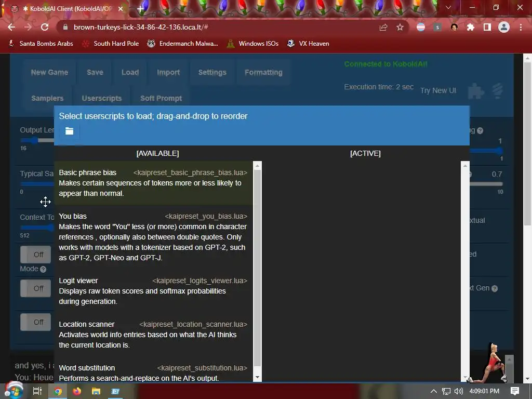This screenshot has height=399, width=532.
Task: Open the Endermanch Malwa... bookmark
Action: coord(182,44)
